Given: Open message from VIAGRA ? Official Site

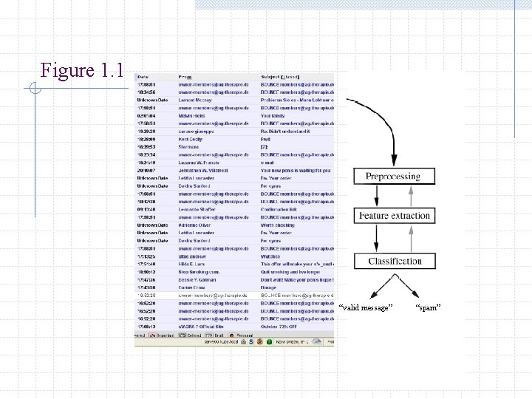Looking at the screenshot, I should pos(201,327).
